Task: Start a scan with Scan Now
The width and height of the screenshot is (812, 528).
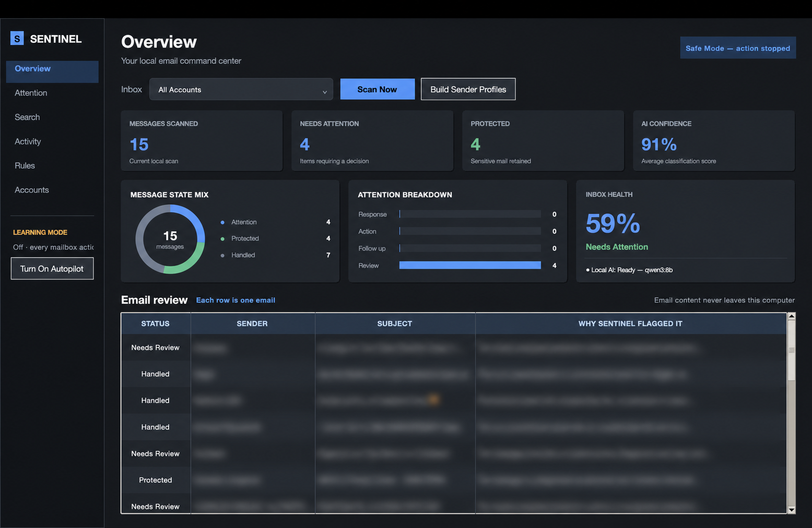Action: (x=378, y=89)
